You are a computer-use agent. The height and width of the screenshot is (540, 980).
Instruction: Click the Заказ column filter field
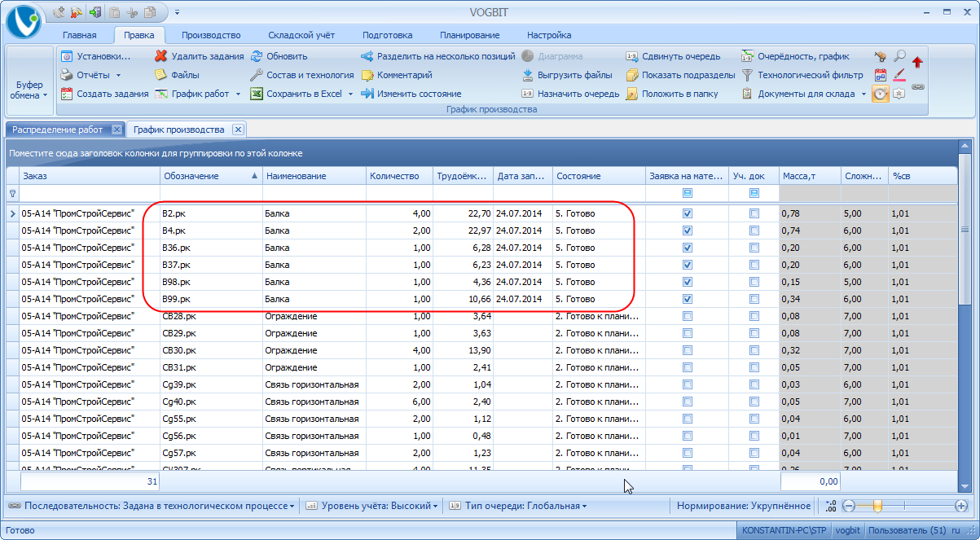click(x=90, y=194)
